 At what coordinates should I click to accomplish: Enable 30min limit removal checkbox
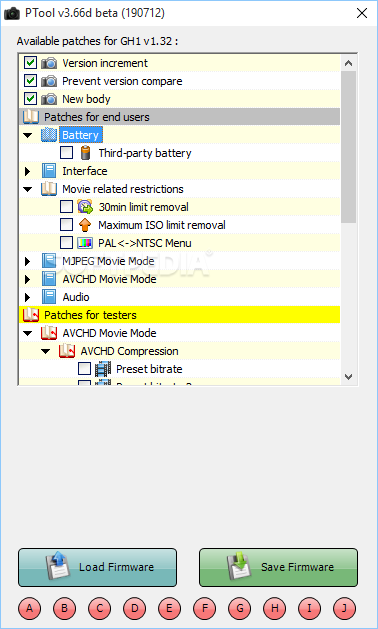coord(67,207)
